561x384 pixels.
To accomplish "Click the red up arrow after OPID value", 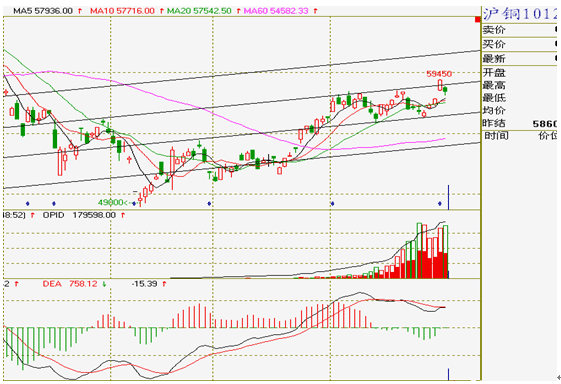I will 123,215.
